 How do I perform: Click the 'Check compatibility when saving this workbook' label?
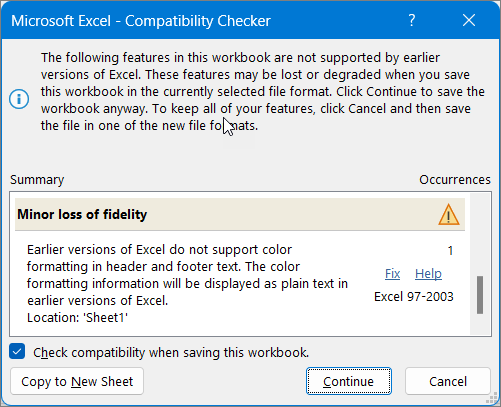coord(171,353)
